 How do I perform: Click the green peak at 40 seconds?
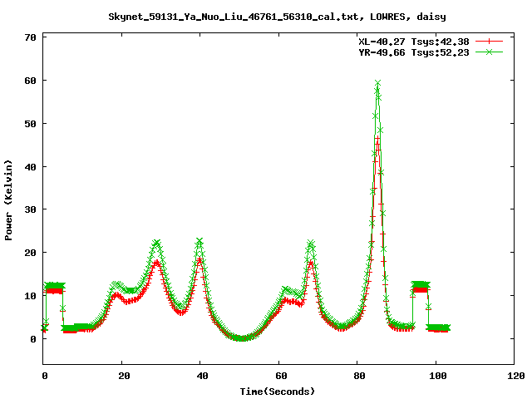199,241
